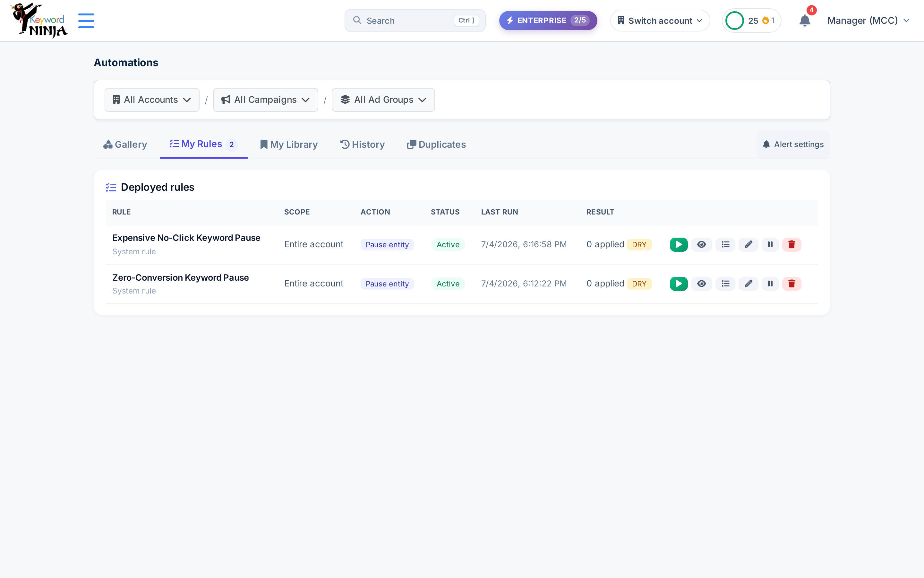Viewport: 924px width, 578px height.
Task: Click the Deployed rules checklist icon
Action: click(111, 187)
